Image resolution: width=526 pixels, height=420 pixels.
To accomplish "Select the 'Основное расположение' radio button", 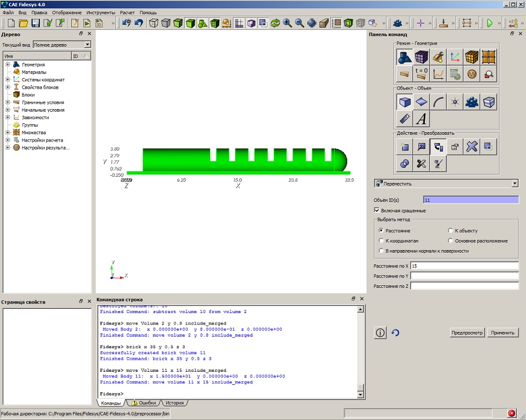I will (450, 241).
